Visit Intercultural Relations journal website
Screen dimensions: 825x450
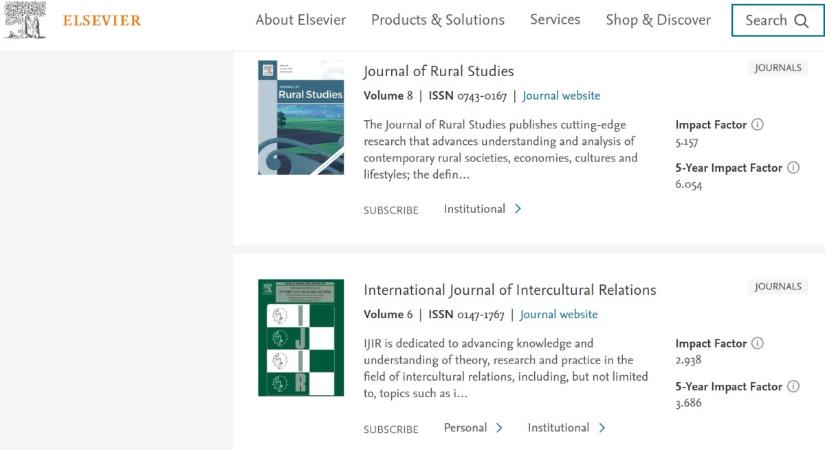tap(559, 315)
